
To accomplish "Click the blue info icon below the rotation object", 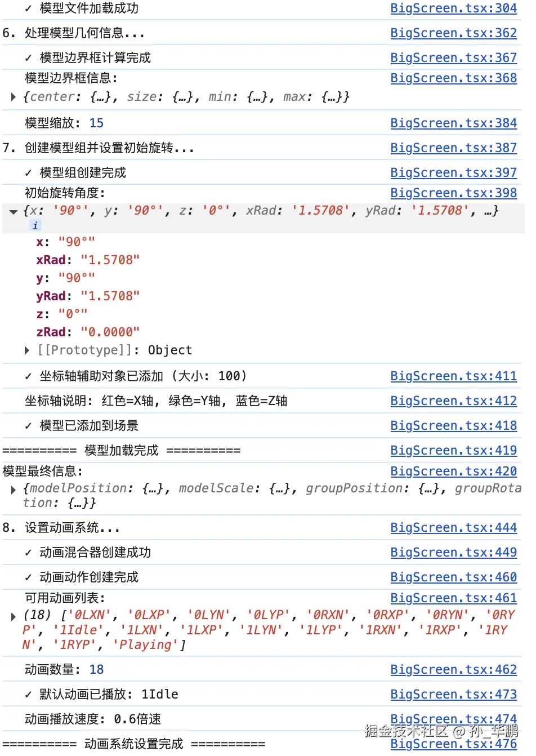I will [35, 225].
